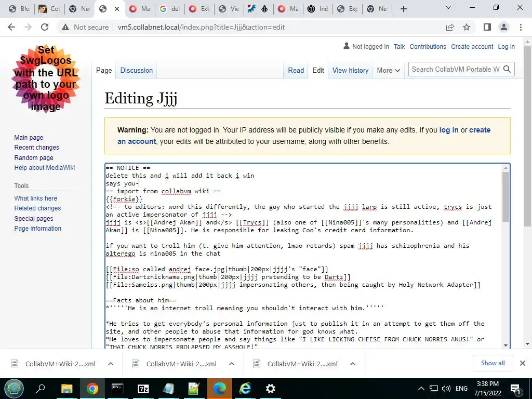Open the tab search chevron in title bar
Screen dimensions: 532x399
pos(448,7)
